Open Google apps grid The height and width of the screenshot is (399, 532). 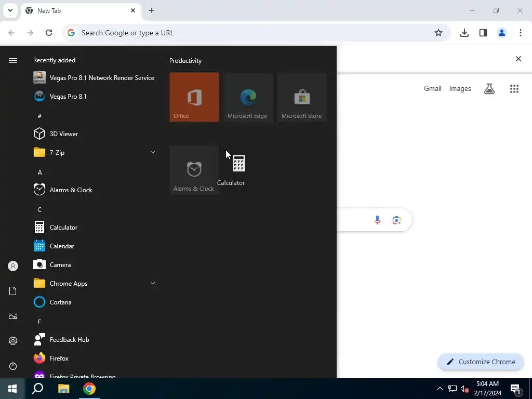point(514,89)
